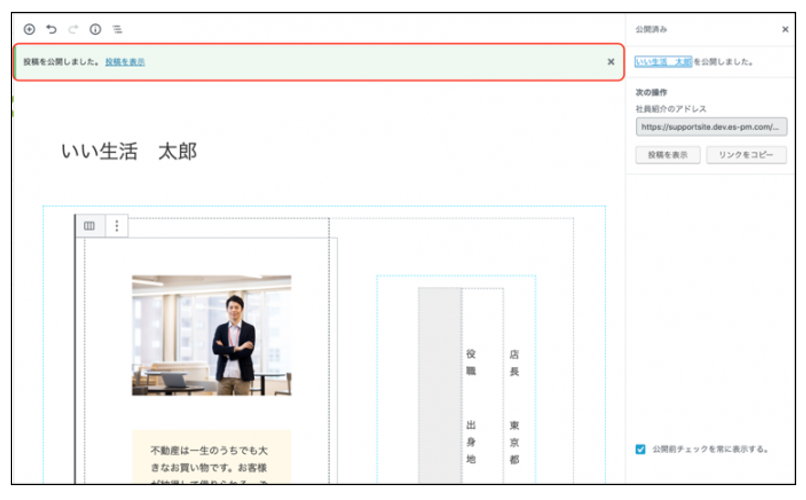This screenshot has width=806, height=500.
Task: Click the 投稿を表示 button in sidebar
Action: click(667, 155)
